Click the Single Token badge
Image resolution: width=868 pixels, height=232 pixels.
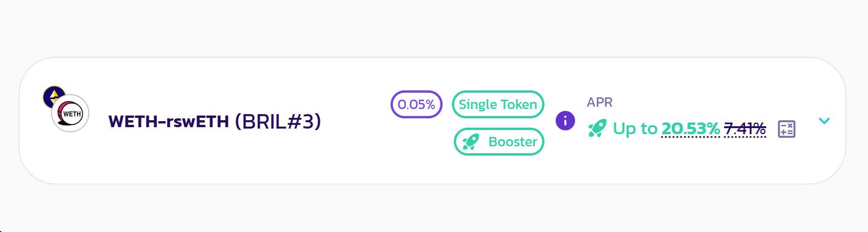[498, 104]
